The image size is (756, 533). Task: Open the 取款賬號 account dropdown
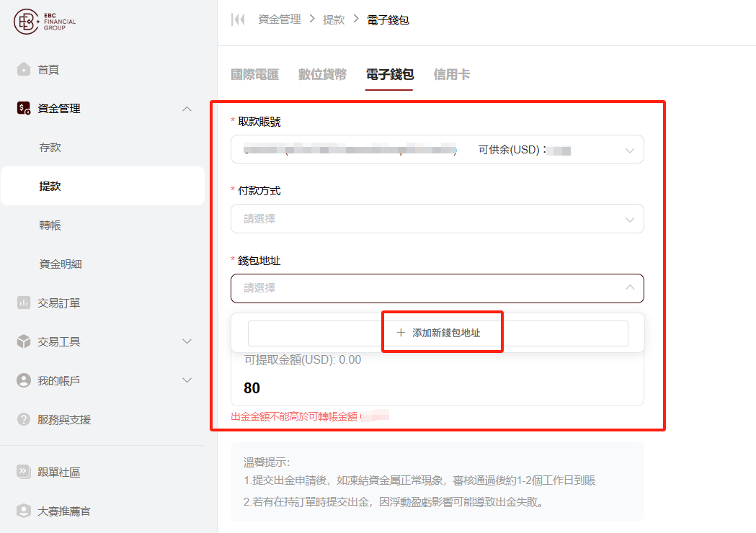pos(437,150)
